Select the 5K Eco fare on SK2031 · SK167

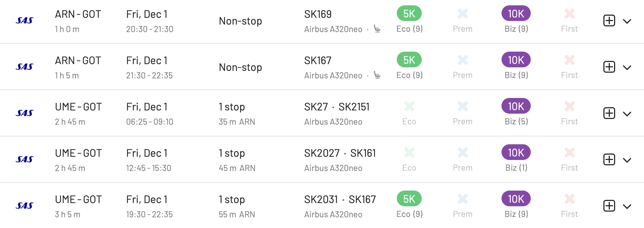(409, 199)
